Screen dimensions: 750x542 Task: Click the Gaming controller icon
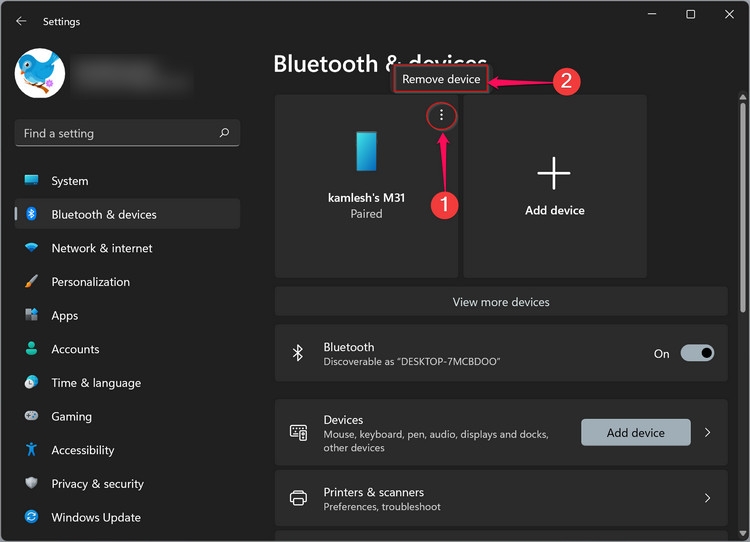pos(32,415)
